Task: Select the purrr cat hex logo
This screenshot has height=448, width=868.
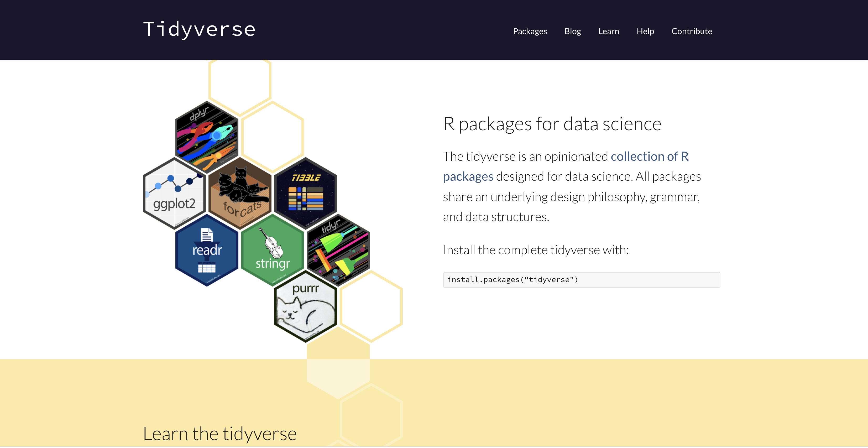Action: coord(306,307)
